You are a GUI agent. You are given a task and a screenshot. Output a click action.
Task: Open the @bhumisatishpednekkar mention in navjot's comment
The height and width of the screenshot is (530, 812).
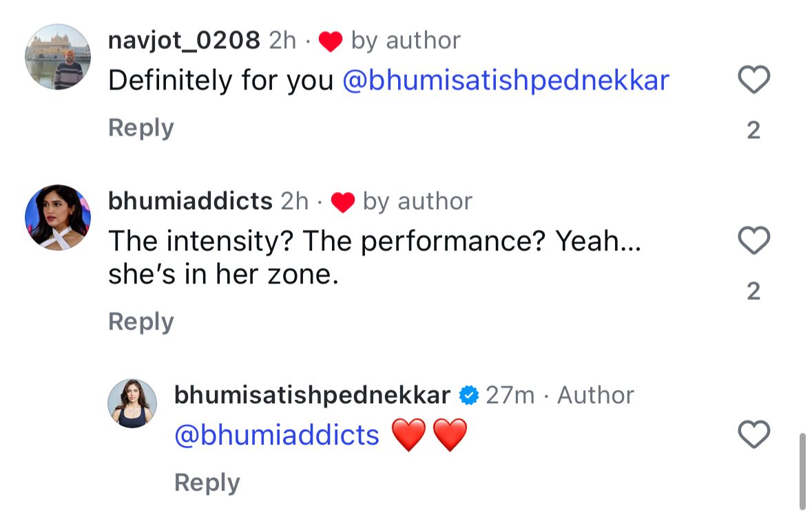tap(506, 81)
